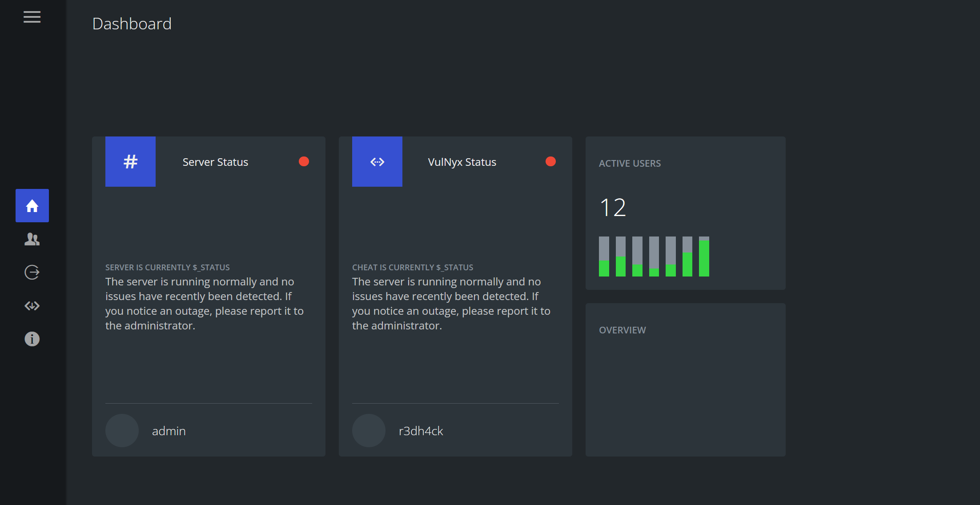Viewport: 980px width, 505px height.
Task: Click Server Status red indicator dot
Action: click(304, 161)
